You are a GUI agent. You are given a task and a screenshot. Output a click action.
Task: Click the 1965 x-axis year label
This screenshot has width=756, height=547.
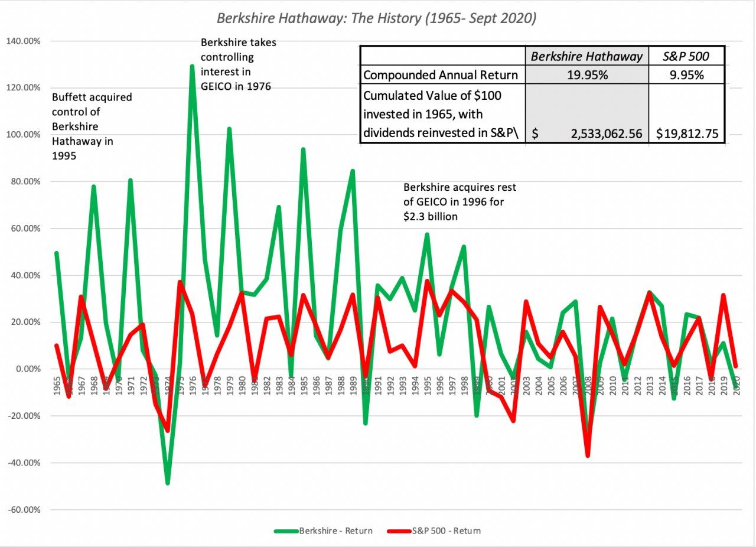pyautogui.click(x=57, y=387)
